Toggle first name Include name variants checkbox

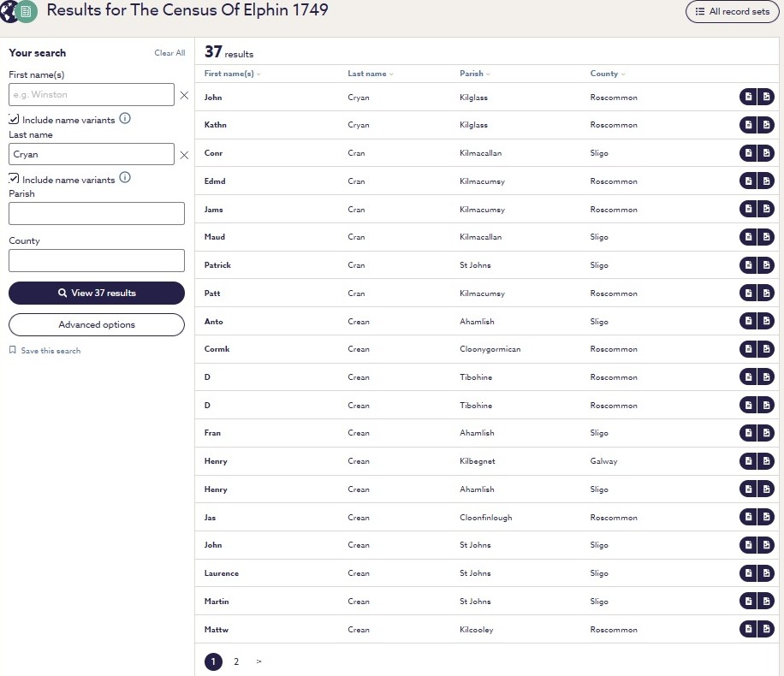point(14,119)
